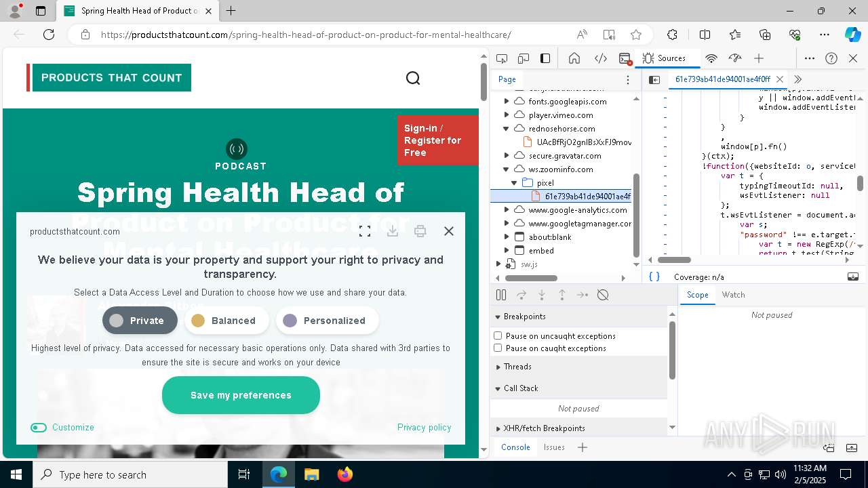Image resolution: width=868 pixels, height=488 pixels.
Task: Open the Privacy policy link
Action: [424, 427]
